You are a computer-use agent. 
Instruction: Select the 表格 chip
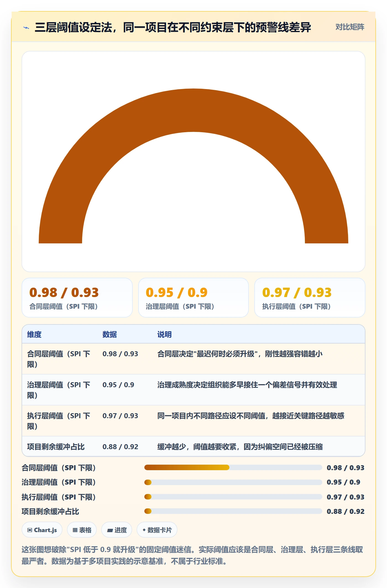(82, 530)
